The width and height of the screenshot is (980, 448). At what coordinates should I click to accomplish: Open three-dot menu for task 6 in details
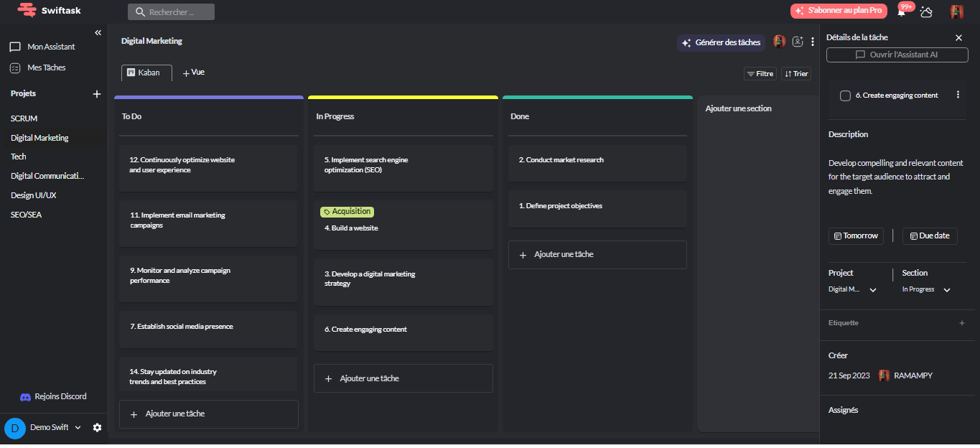click(958, 95)
